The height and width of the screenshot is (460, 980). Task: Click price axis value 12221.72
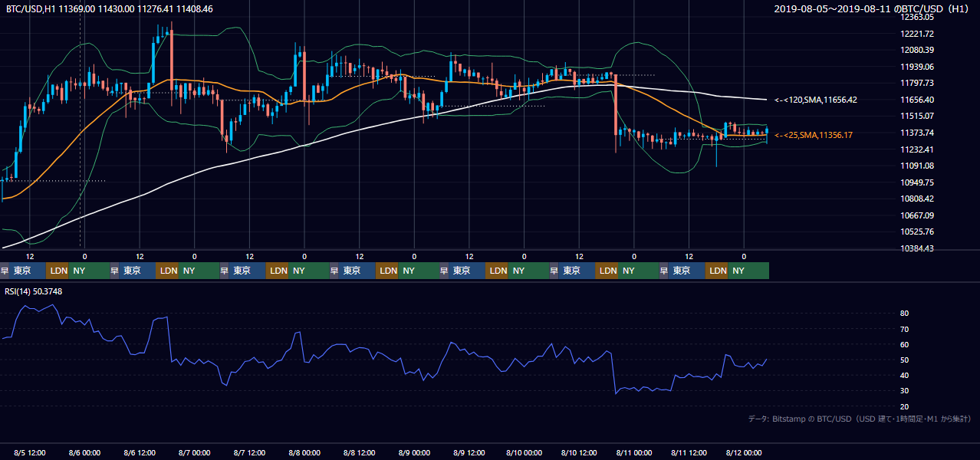[917, 34]
